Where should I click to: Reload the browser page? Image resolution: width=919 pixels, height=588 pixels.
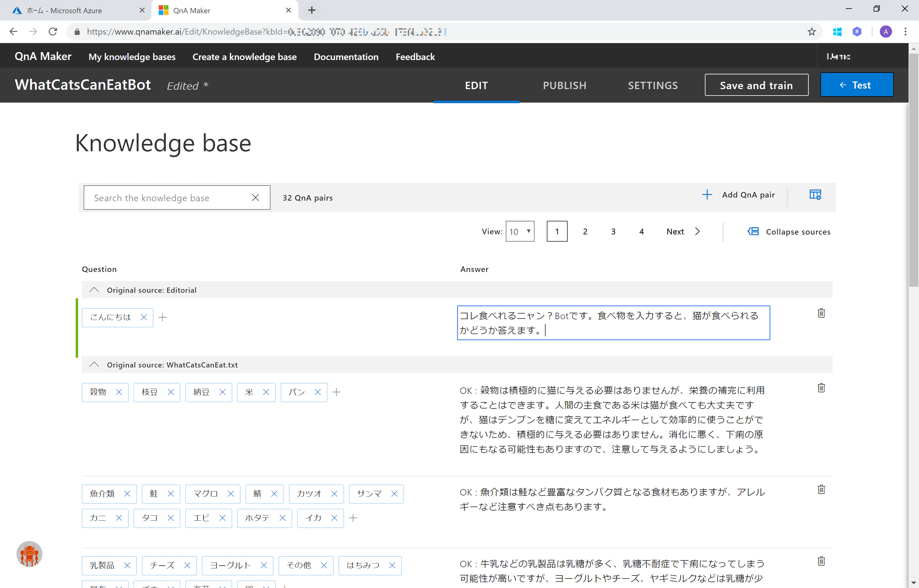[x=53, y=32]
